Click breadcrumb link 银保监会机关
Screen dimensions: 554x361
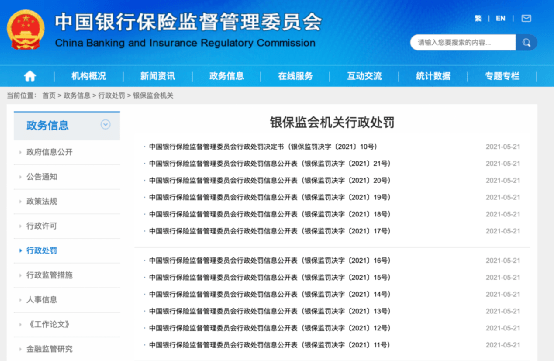[x=153, y=95]
